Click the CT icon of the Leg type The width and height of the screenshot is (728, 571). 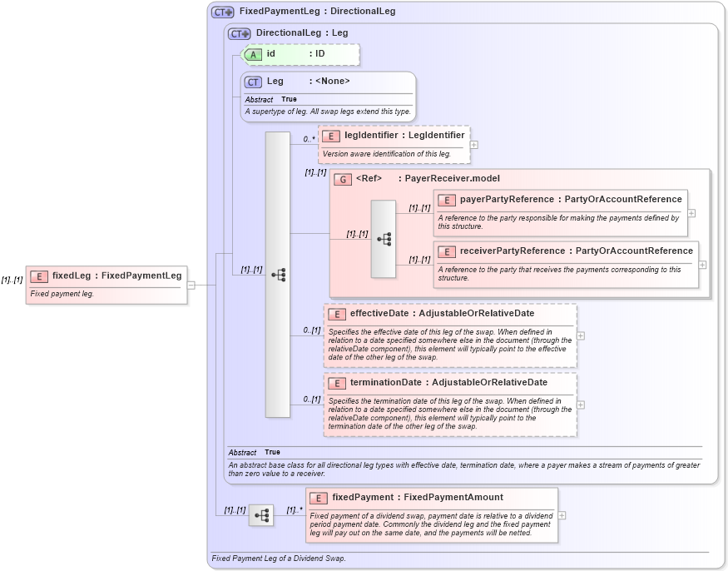[253, 82]
